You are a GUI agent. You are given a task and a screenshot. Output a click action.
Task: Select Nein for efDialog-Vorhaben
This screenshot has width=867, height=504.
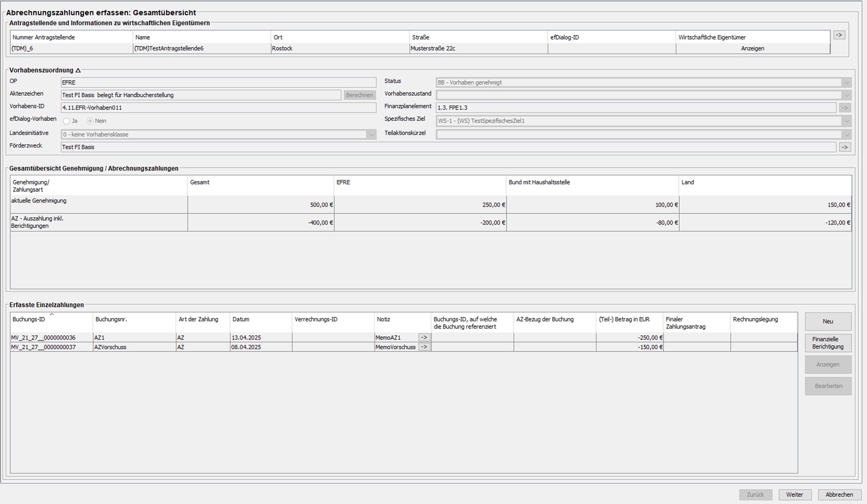pos(90,121)
